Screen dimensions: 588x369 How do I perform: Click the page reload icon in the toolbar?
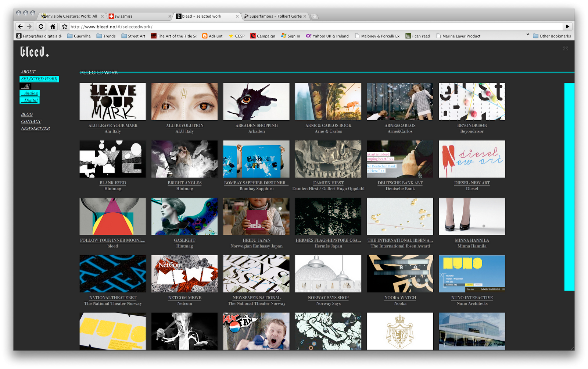[41, 26]
